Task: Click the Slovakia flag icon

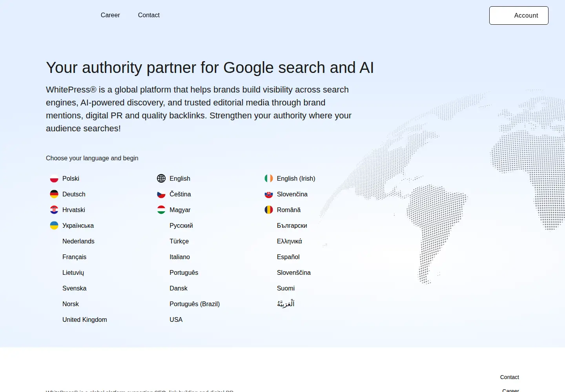Action: (269, 194)
